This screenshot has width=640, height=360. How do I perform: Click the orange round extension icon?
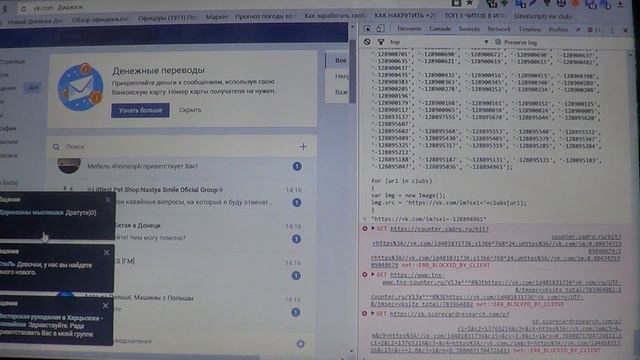(x=576, y=3)
